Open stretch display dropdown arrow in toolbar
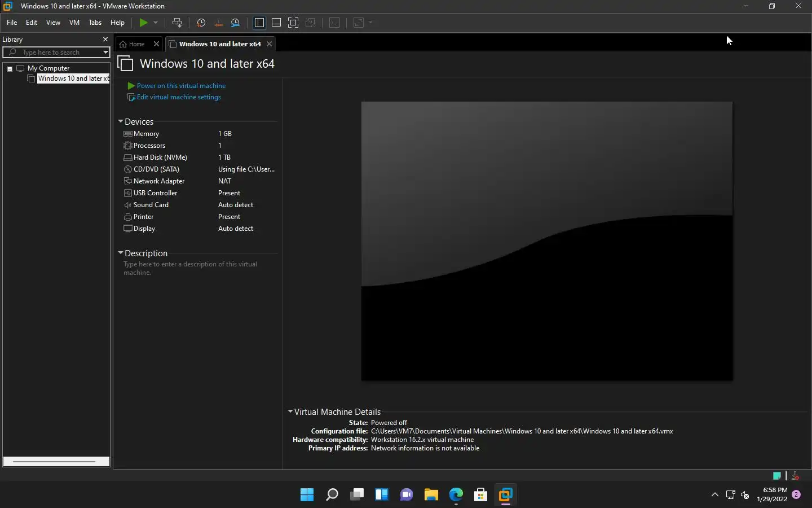This screenshot has height=508, width=812. (370, 23)
